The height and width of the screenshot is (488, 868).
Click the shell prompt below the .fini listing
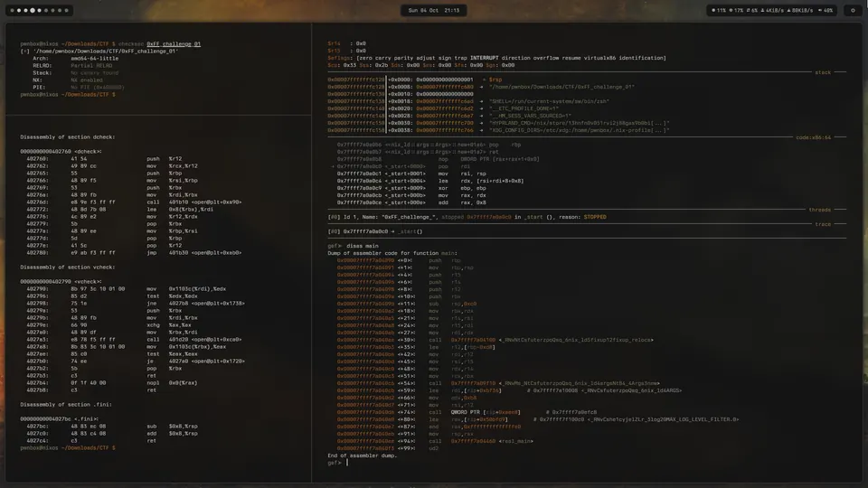68,447
